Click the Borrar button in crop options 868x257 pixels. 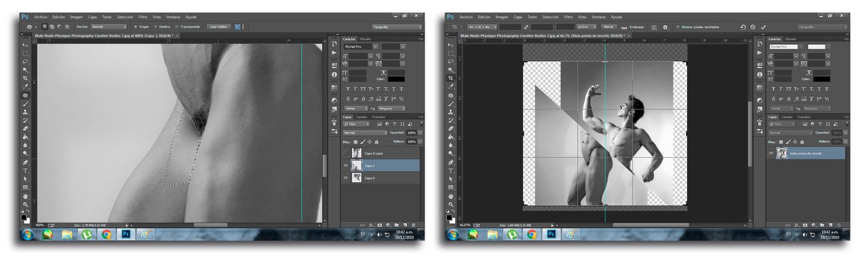(x=608, y=26)
